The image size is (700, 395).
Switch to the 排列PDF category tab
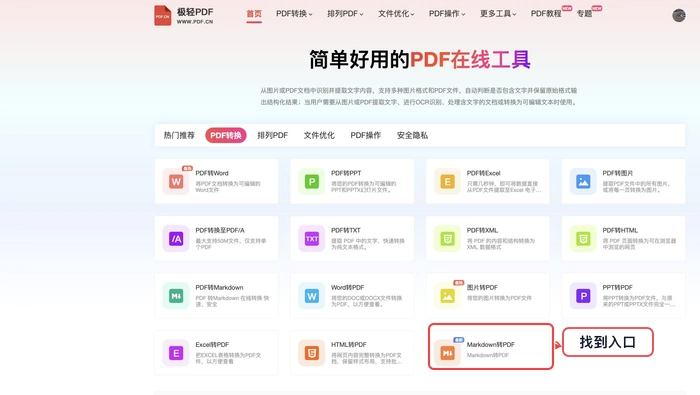(x=272, y=135)
